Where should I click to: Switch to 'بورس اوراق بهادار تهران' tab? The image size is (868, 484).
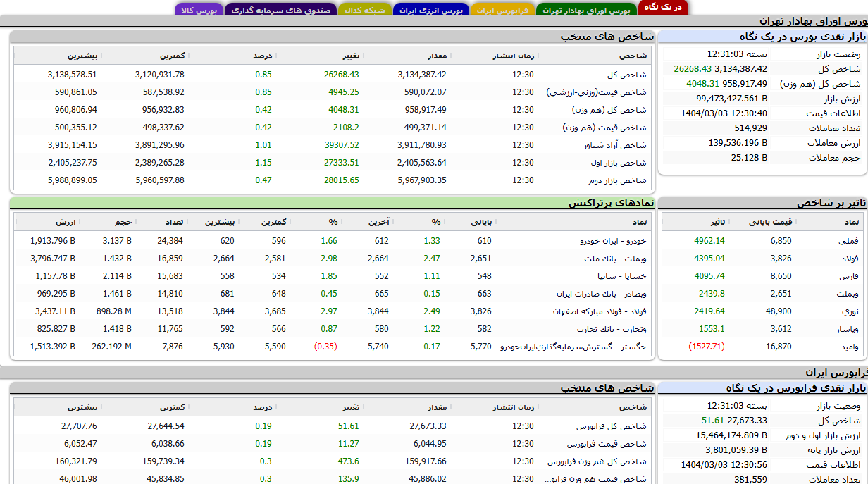coord(586,11)
